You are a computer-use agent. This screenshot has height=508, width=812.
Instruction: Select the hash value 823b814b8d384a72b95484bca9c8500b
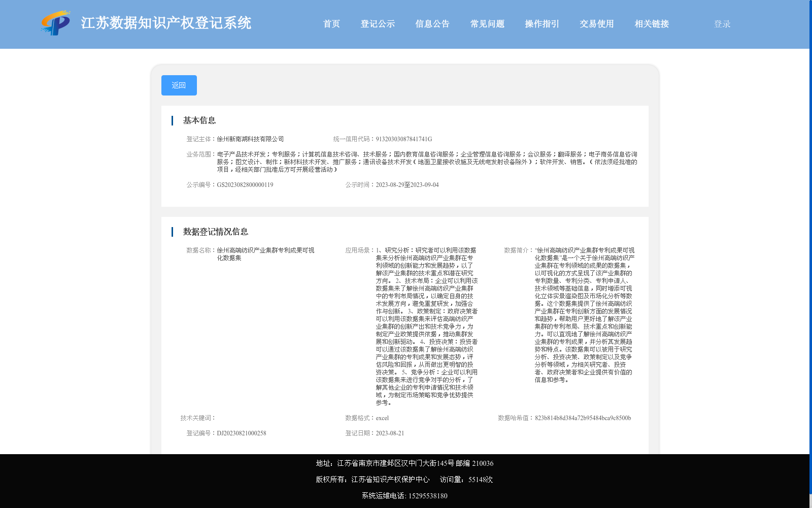[583, 418]
